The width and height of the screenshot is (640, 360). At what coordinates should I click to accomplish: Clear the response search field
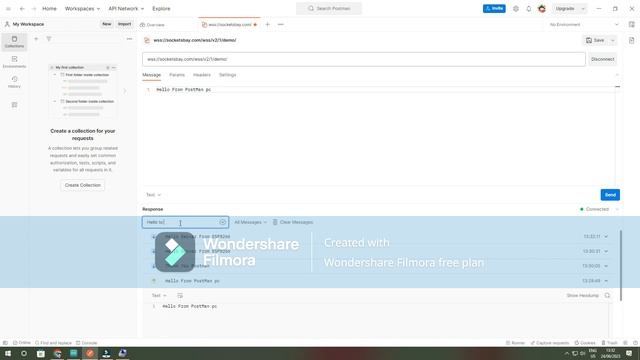pyautogui.click(x=222, y=222)
